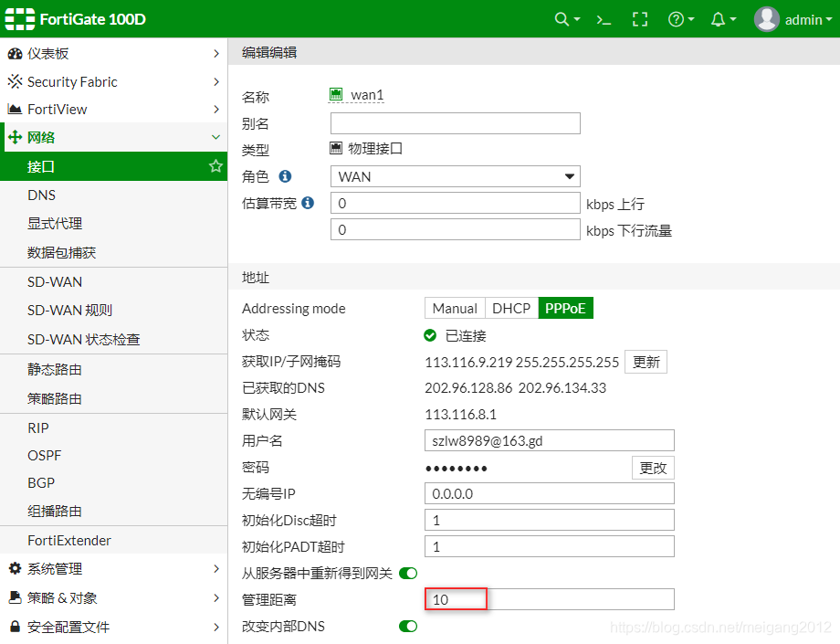Select DHCP addressing mode
Screen dimensions: 840x644
pyautogui.click(x=511, y=308)
